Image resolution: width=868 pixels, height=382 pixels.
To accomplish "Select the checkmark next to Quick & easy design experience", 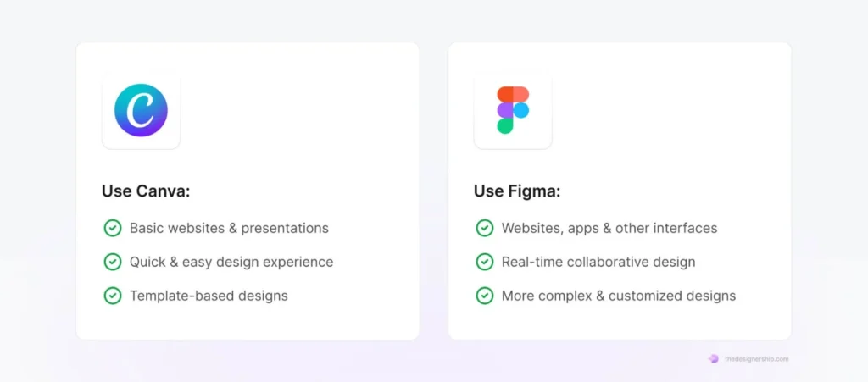I will (113, 262).
